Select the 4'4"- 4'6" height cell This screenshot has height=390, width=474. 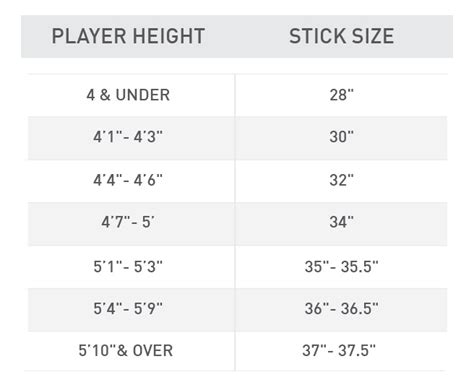point(128,180)
